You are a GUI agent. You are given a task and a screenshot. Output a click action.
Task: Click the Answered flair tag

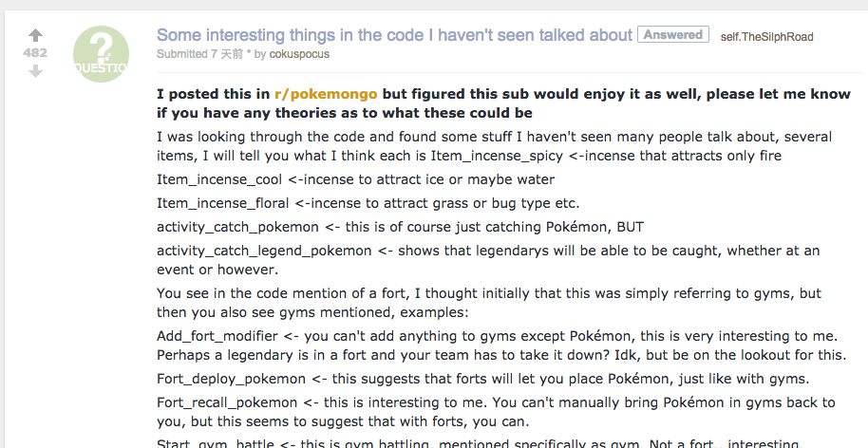pyautogui.click(x=672, y=35)
